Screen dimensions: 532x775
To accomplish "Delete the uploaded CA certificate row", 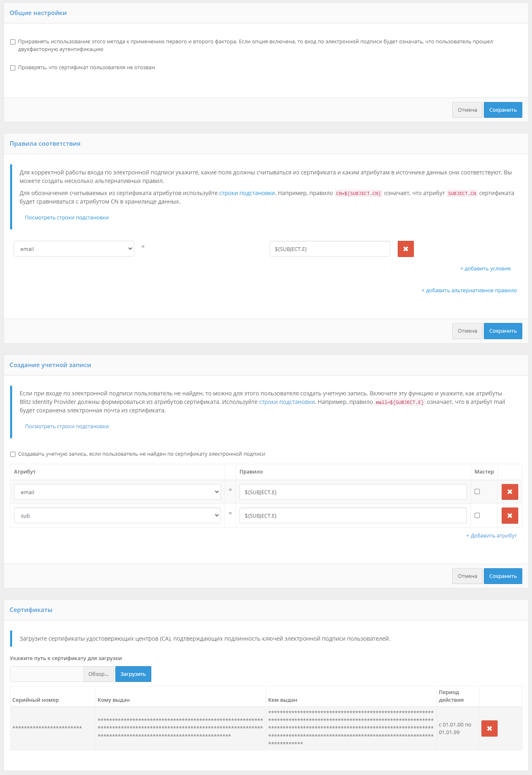I will tap(489, 728).
